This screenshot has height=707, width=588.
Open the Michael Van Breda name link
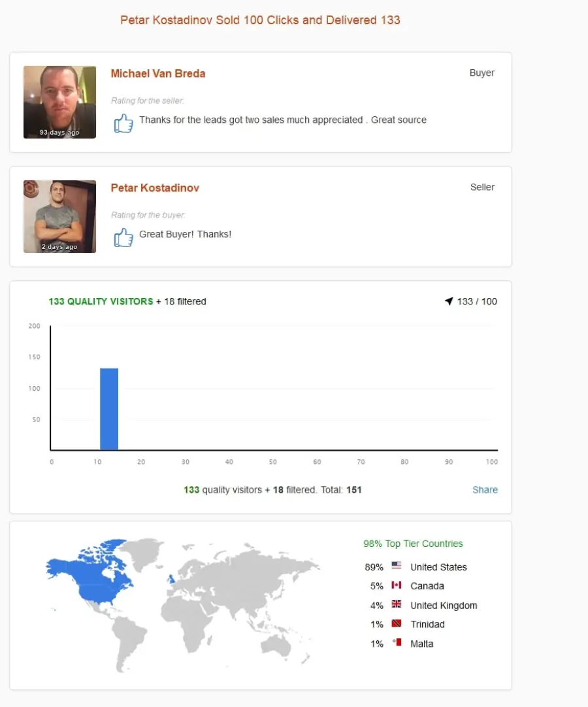[158, 73]
